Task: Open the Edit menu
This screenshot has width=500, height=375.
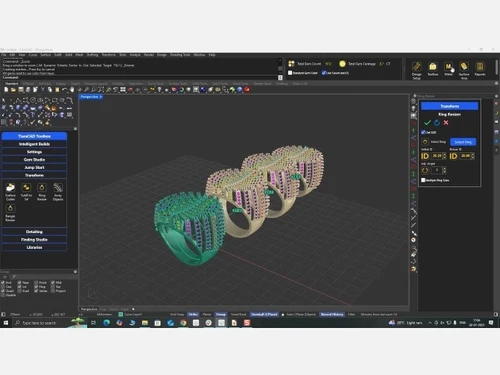Action: point(12,55)
